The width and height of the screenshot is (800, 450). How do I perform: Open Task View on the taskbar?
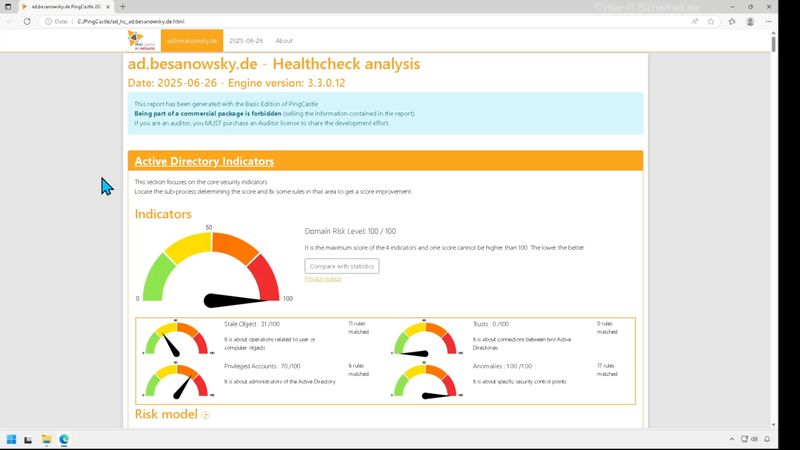click(x=28, y=439)
